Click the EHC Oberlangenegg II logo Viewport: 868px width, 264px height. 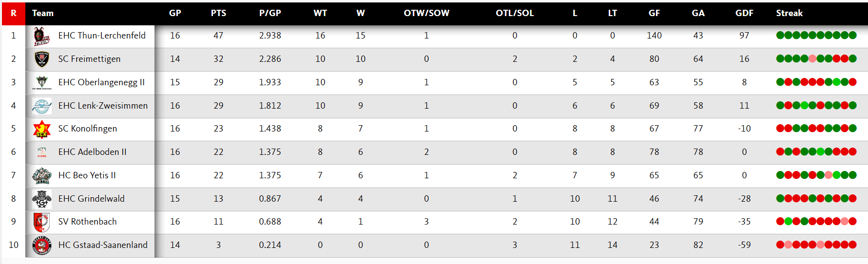point(42,82)
